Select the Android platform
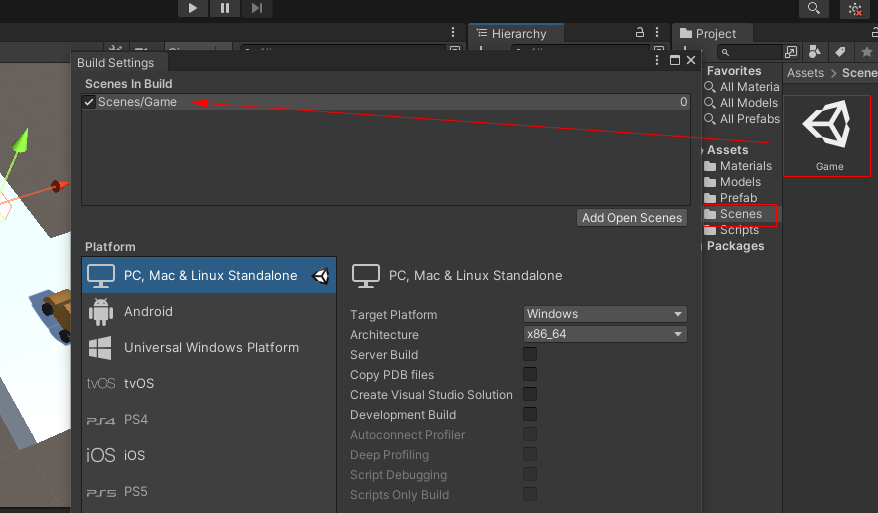This screenshot has width=878, height=513. (x=209, y=311)
